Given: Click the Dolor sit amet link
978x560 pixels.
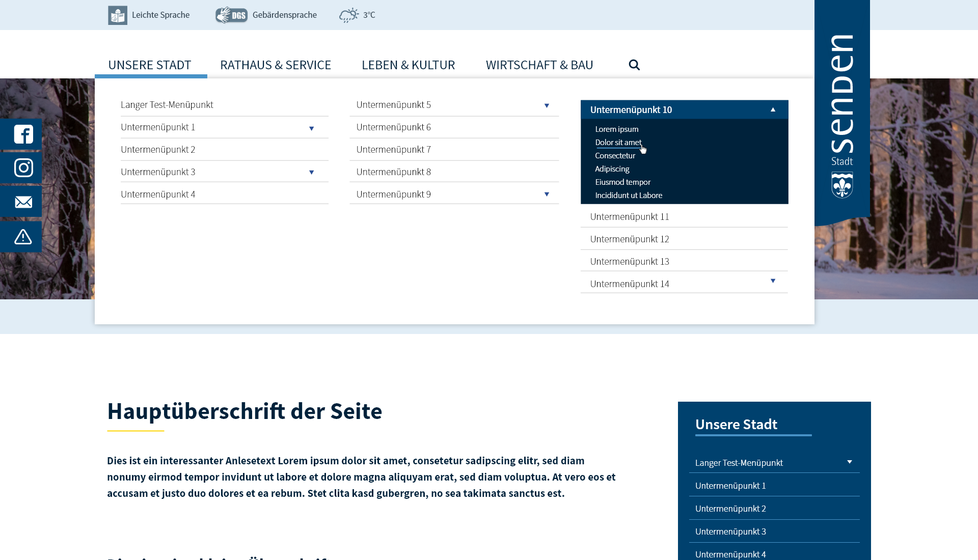Looking at the screenshot, I should pos(618,143).
